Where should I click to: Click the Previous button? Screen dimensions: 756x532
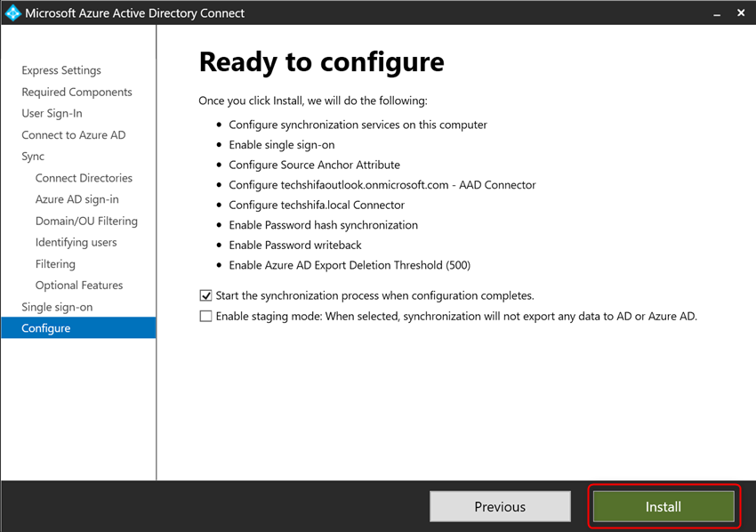click(x=500, y=506)
